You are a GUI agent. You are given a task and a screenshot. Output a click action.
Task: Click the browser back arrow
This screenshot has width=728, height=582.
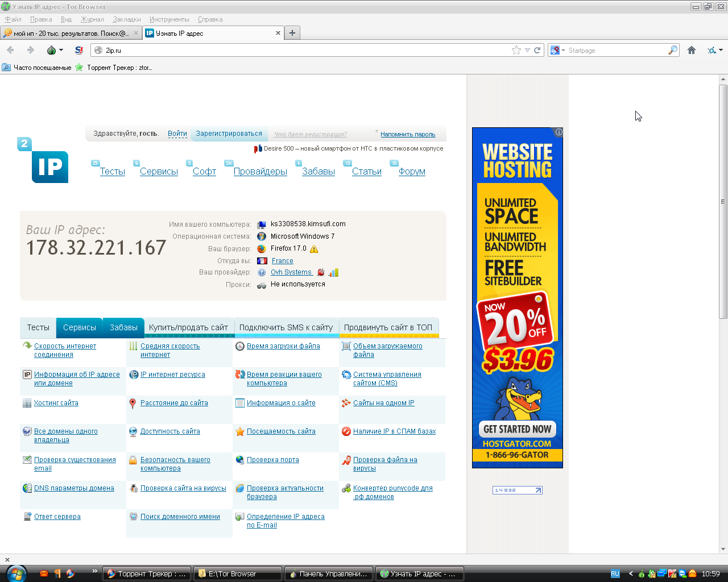[10, 50]
